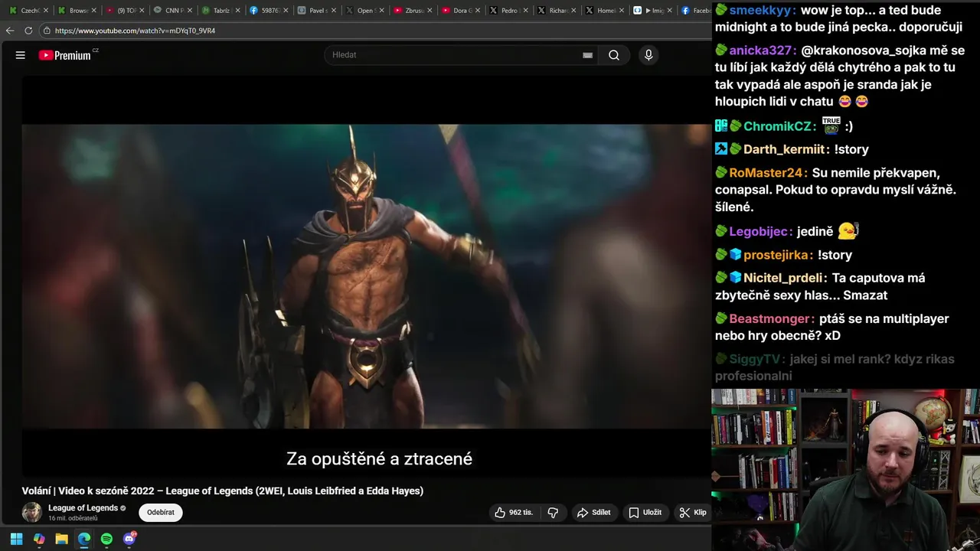Click the streamer webcam feed

pyautogui.click(x=845, y=470)
